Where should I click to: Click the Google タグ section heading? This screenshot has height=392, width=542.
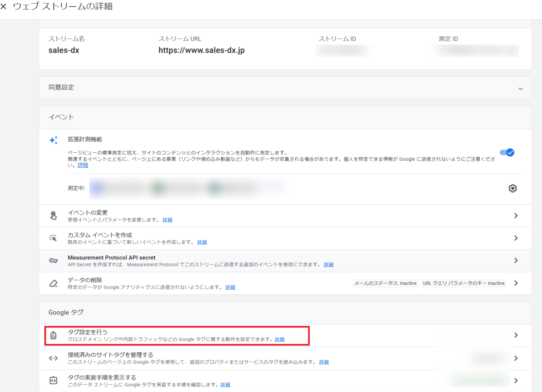point(66,312)
